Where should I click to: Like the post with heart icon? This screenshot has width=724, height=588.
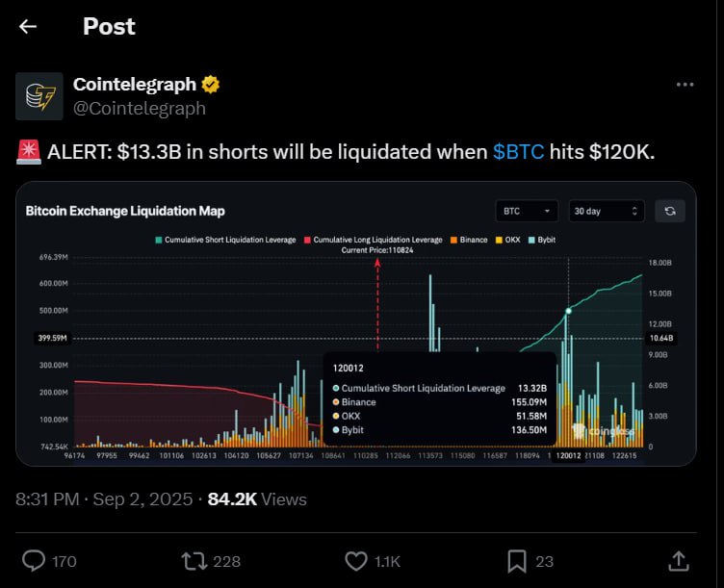point(356,561)
